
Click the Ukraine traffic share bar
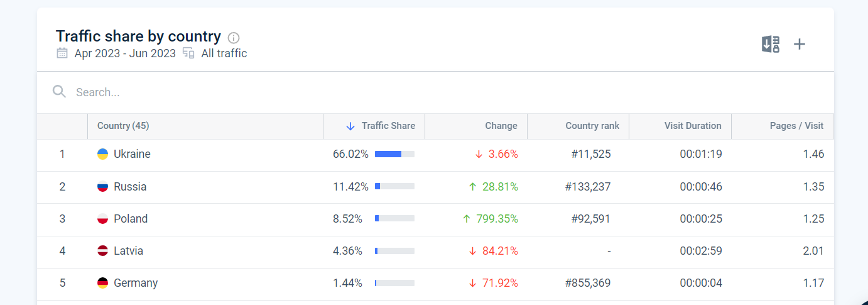point(394,154)
